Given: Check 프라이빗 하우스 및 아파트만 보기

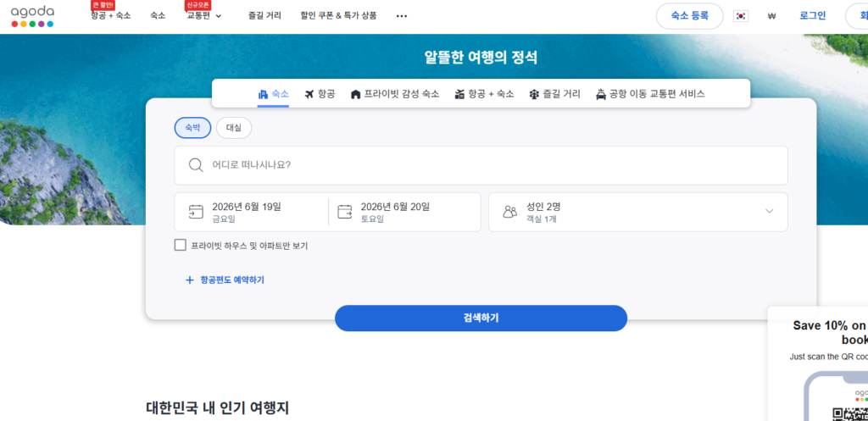Looking at the screenshot, I should (180, 245).
